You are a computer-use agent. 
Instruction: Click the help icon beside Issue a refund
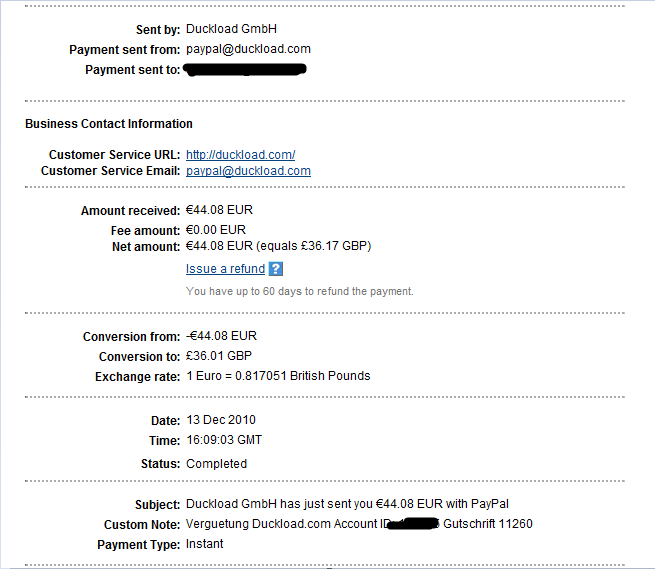(276, 269)
